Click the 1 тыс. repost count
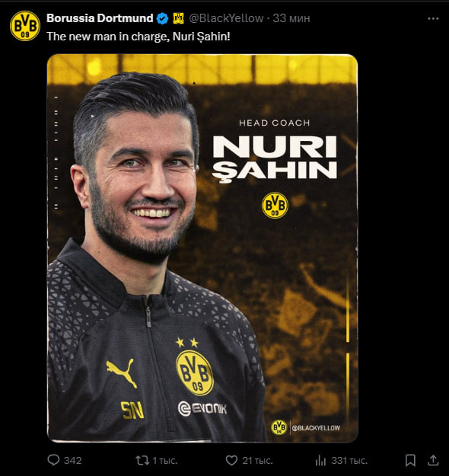 (x=164, y=461)
